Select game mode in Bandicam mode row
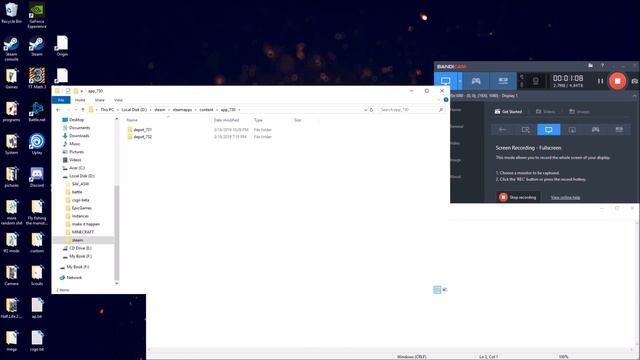The image size is (640, 360). click(x=596, y=130)
